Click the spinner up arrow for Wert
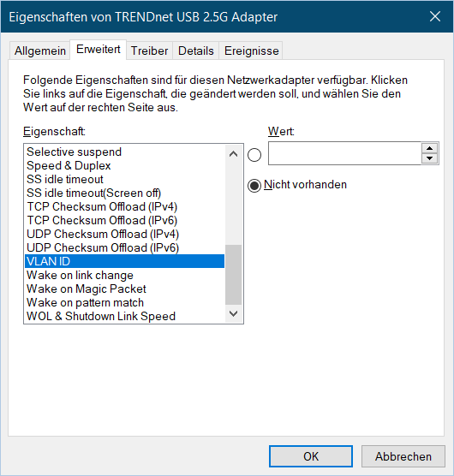 (429, 148)
